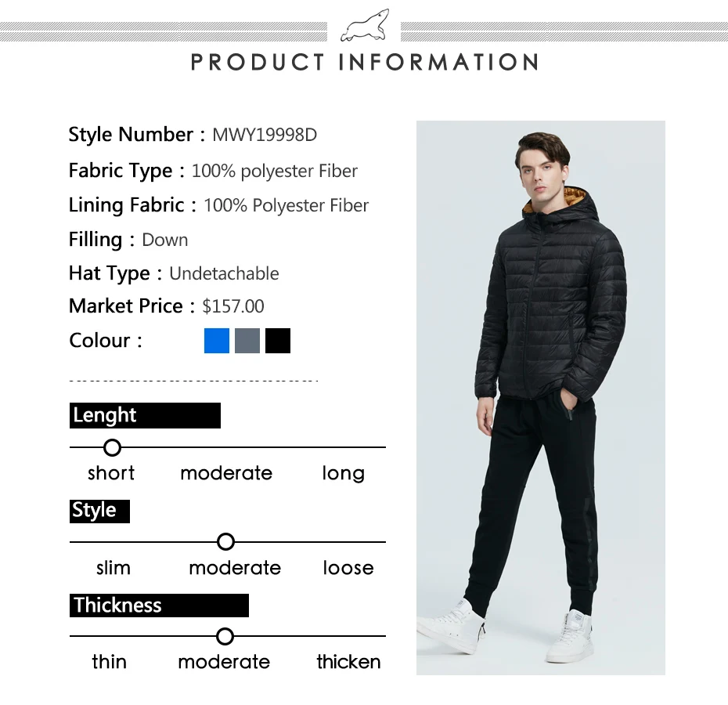Click the black Thickness label bar
728x705 pixels.
(x=159, y=606)
